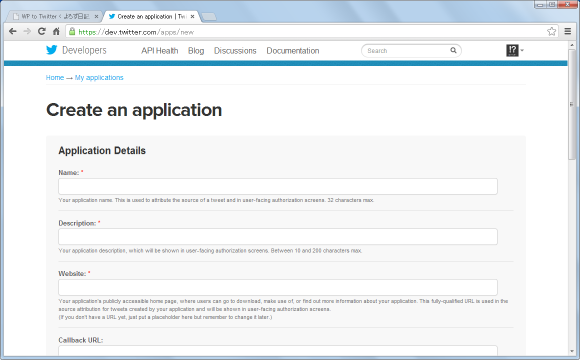580x360 pixels.
Task: Click the 'Between 10 and 200 characters' help text
Action: pos(316,251)
